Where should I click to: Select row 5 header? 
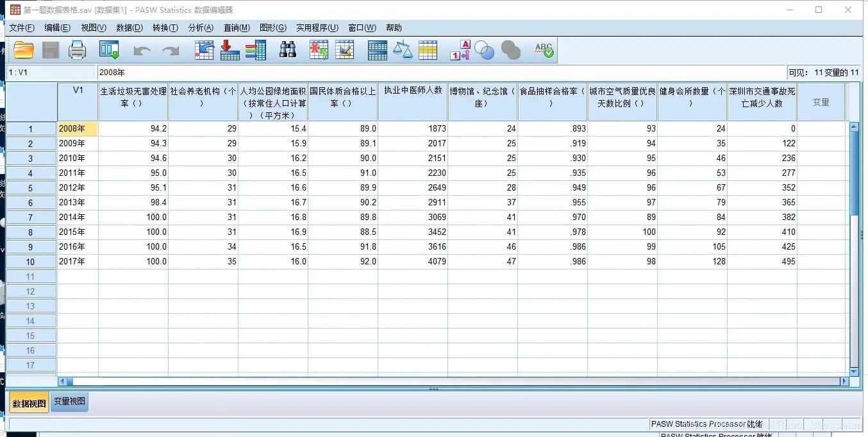(x=31, y=188)
